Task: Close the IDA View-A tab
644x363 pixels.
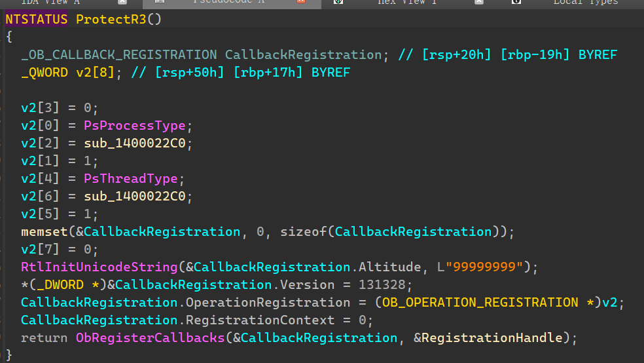Action: coord(122,2)
